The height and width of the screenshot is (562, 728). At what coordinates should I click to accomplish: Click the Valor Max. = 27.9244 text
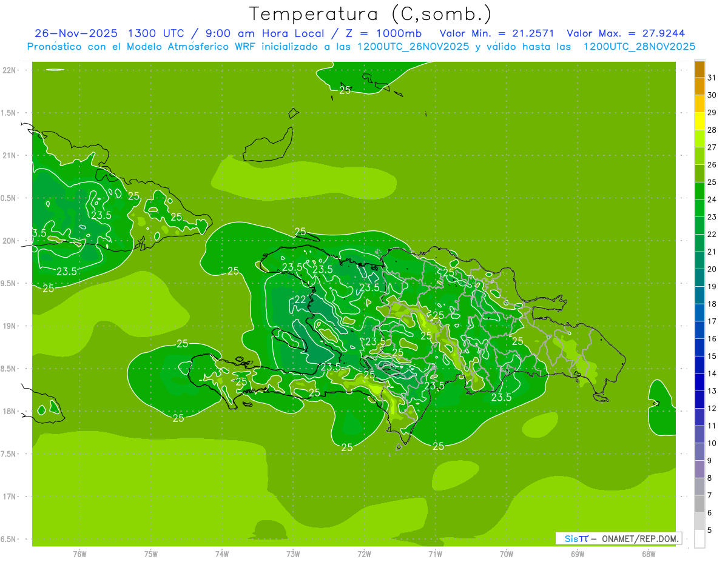coord(625,33)
